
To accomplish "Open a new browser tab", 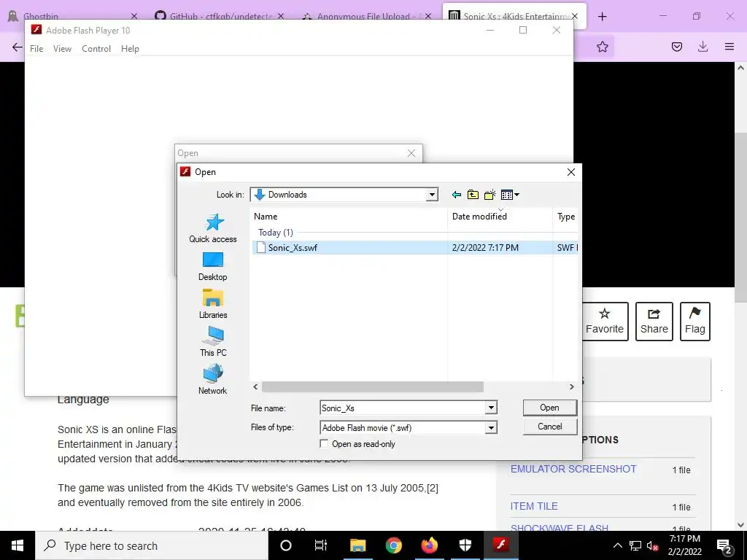I will pyautogui.click(x=602, y=16).
